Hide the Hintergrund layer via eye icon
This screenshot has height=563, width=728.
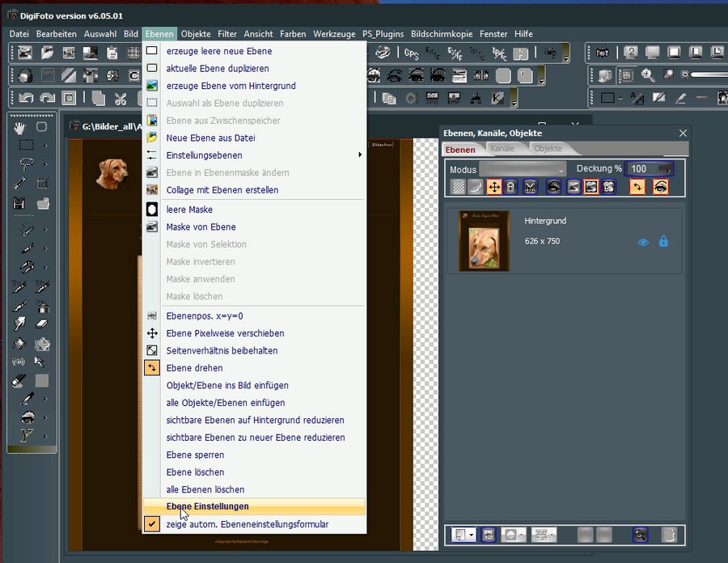[x=643, y=241]
